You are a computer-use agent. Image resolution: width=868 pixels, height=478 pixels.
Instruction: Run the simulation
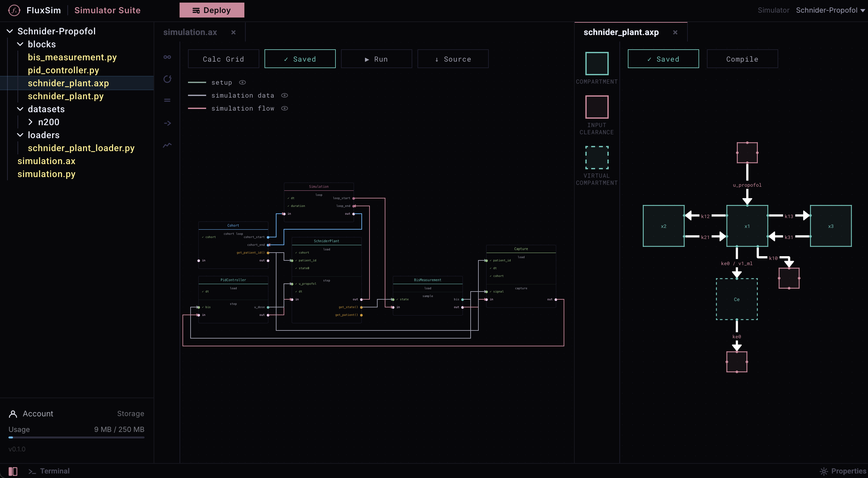click(x=376, y=59)
